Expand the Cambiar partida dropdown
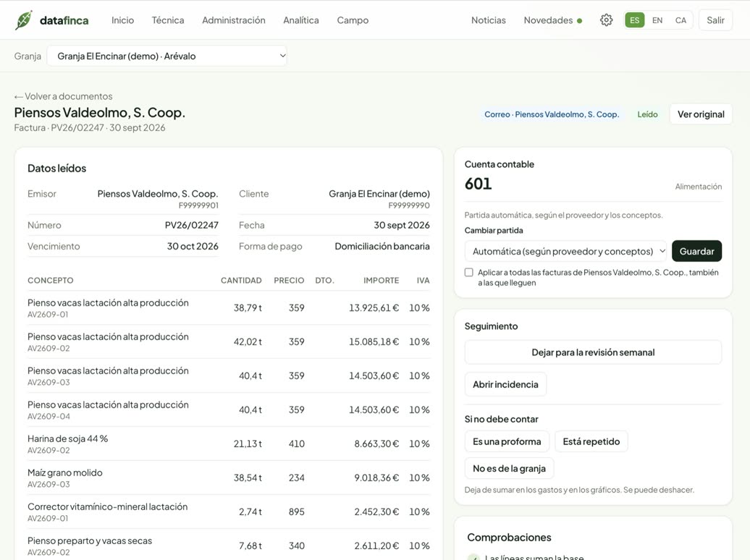This screenshot has width=750, height=560. 565,251
